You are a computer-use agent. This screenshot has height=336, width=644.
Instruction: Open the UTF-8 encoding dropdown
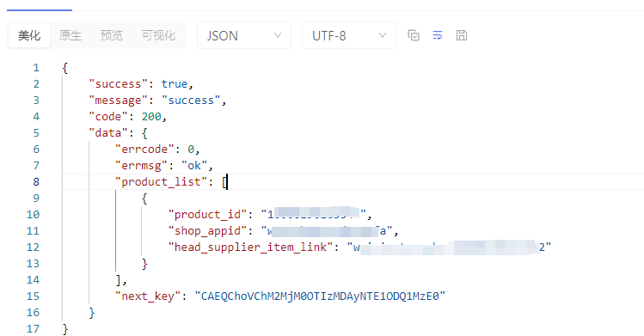pyautogui.click(x=349, y=36)
